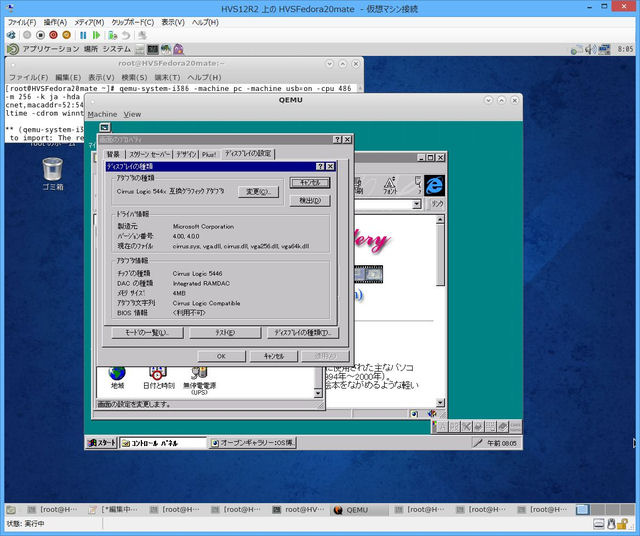640x536 pixels.
Task: Click the image viewer launcher icon in MATE panel
Action: point(166,49)
